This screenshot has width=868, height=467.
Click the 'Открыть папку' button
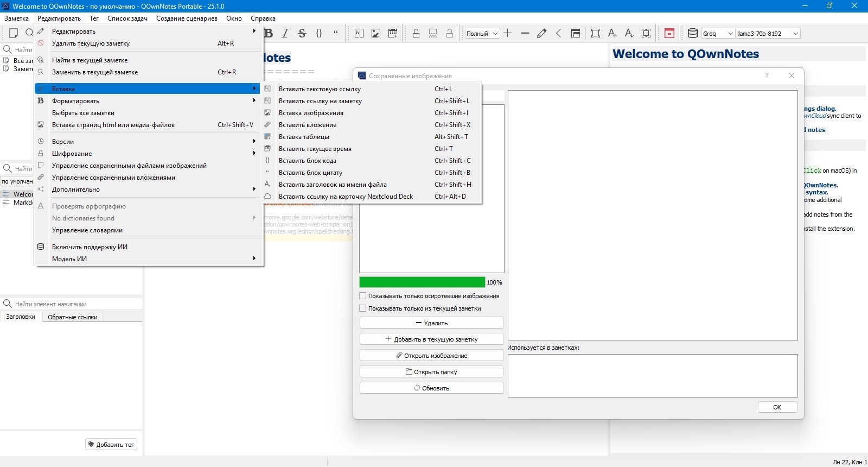431,372
